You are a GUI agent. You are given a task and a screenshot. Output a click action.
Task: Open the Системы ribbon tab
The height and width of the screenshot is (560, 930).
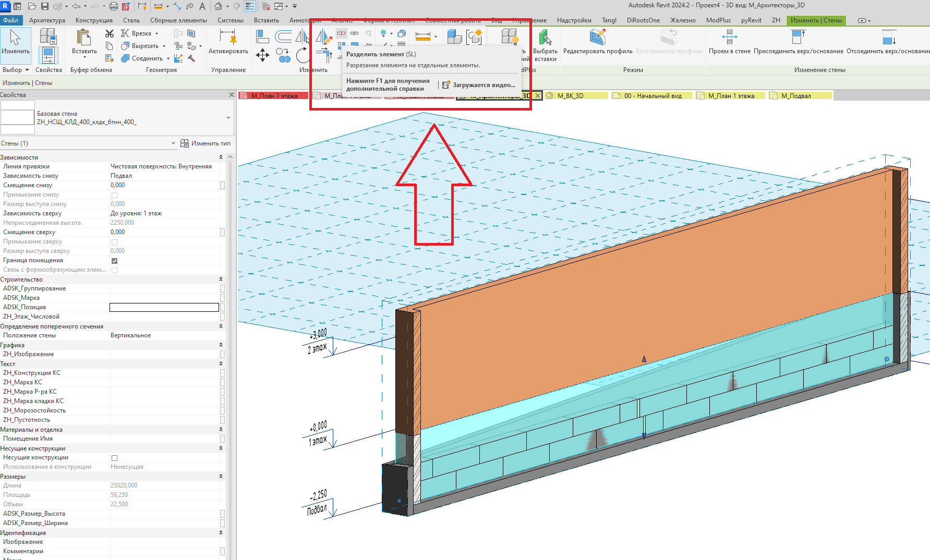click(x=231, y=20)
